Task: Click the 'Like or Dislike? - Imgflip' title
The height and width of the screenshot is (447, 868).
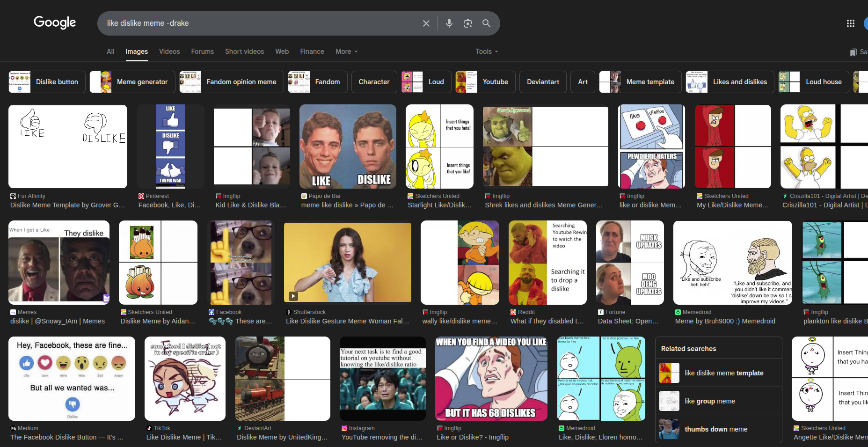Action: pyautogui.click(x=473, y=437)
